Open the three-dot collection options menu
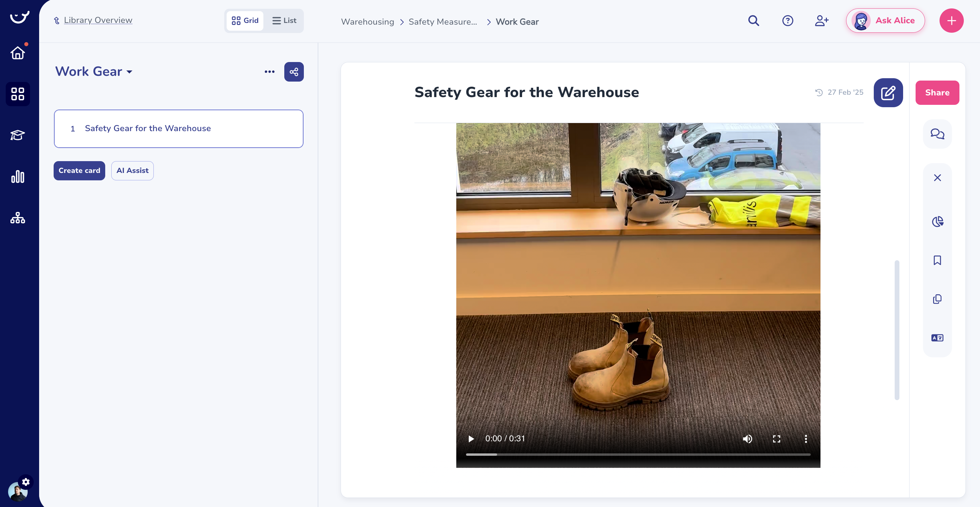 coord(269,72)
